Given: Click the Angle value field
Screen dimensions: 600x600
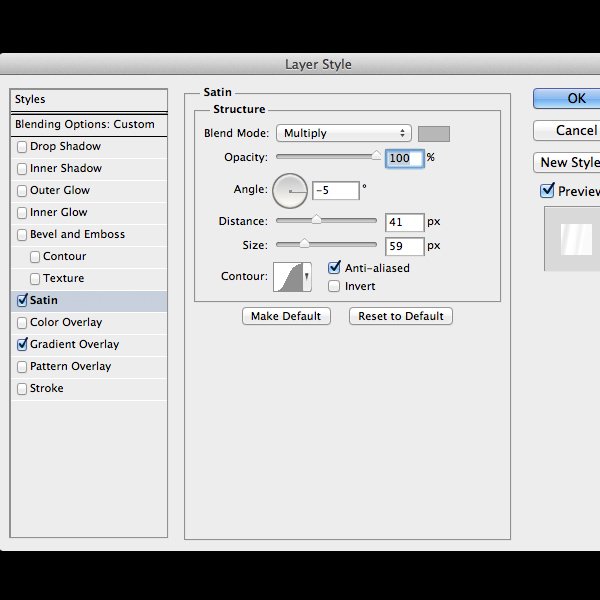Looking at the screenshot, I should click(x=336, y=191).
